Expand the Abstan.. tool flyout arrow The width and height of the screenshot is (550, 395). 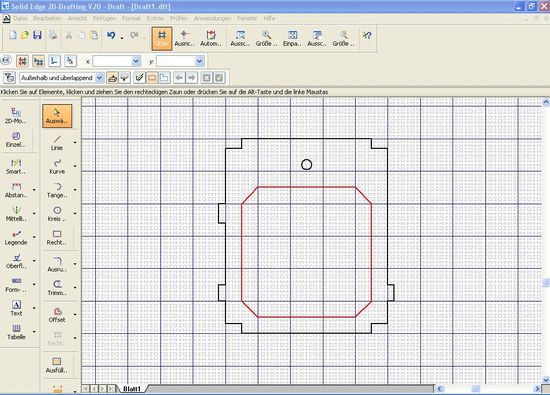(x=34, y=190)
